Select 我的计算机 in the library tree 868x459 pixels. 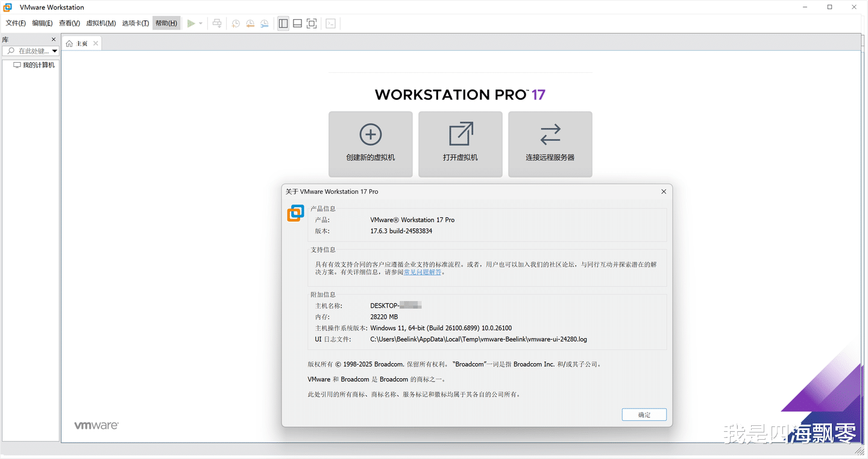coord(39,65)
